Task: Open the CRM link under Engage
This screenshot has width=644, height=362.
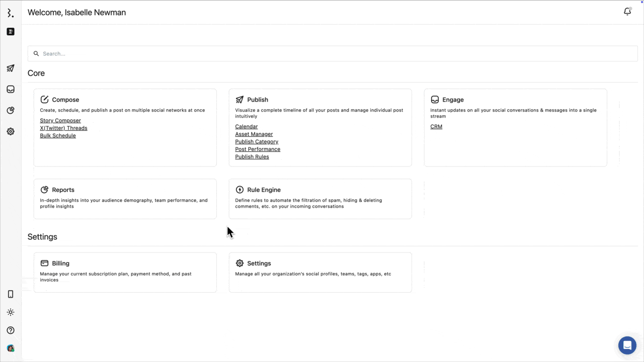Action: [x=436, y=127]
